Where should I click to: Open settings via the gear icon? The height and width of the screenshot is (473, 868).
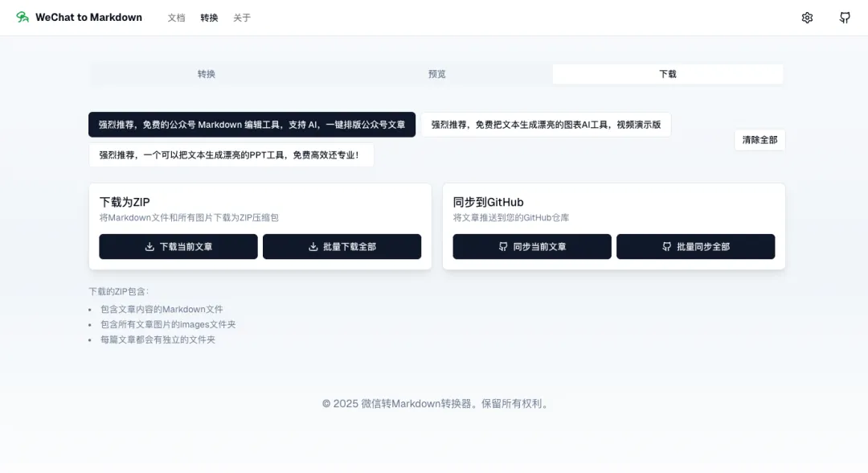point(807,18)
